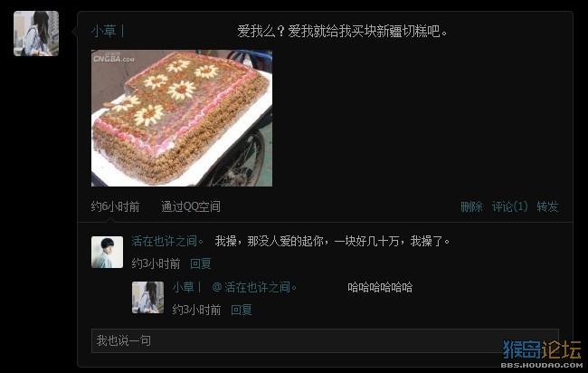Click 回复 under the first comment

201,263
